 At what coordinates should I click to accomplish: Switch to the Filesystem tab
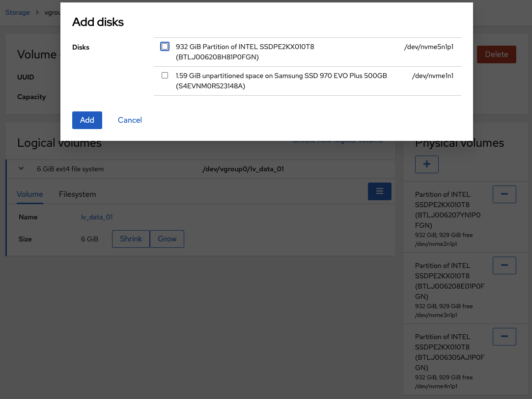coord(77,194)
